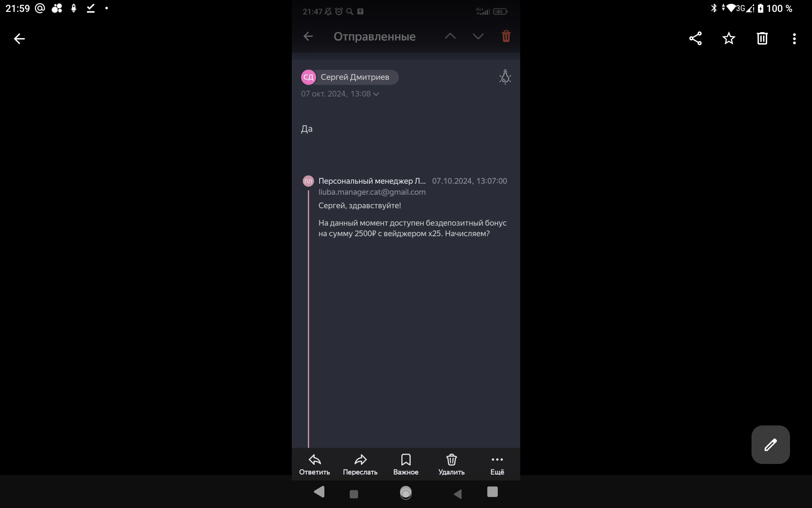812x508 pixels.
Task: Open three-dot overflow menu
Action: (x=794, y=39)
